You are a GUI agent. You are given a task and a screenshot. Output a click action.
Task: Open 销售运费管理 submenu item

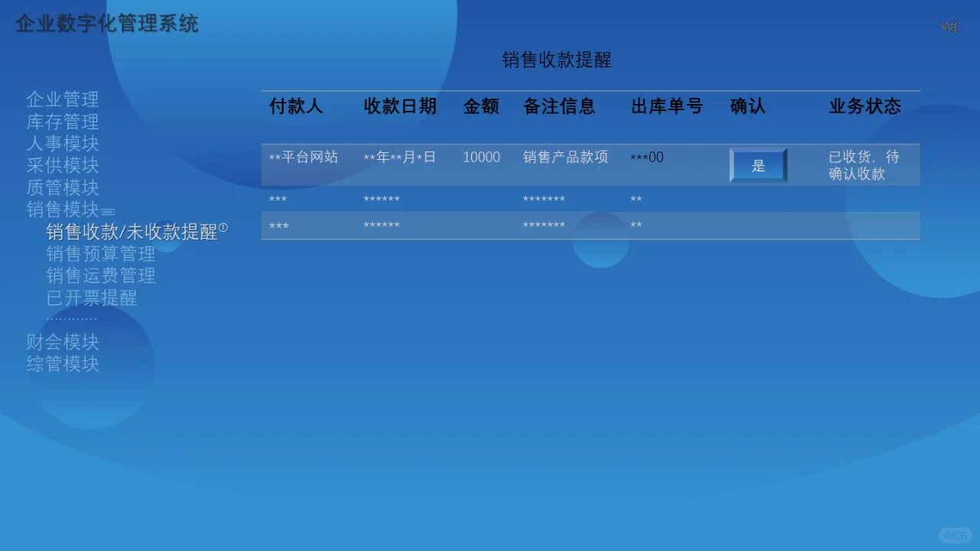pos(101,275)
